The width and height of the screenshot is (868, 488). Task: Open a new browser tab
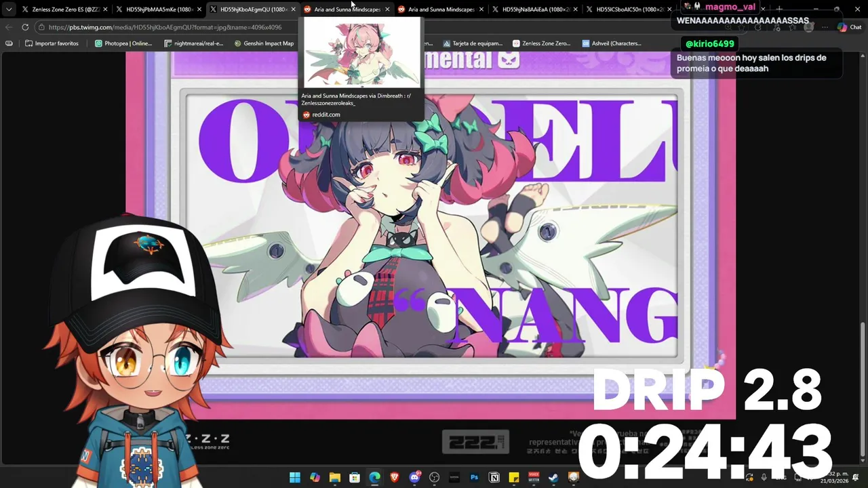(x=779, y=9)
